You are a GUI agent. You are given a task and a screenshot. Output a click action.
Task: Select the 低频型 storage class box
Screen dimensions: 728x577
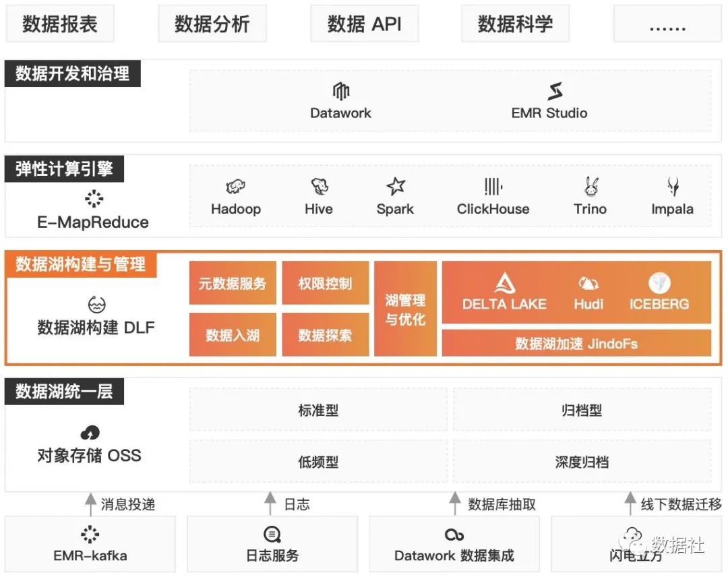pyautogui.click(x=318, y=462)
